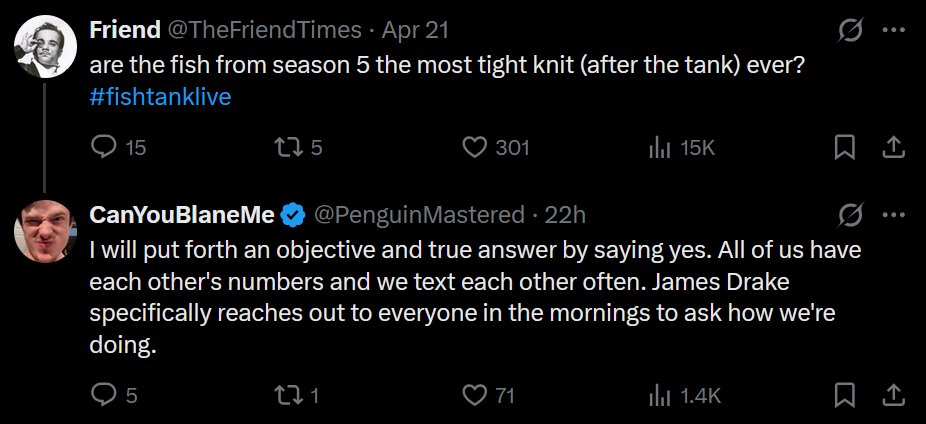Viewport: 926px width, 424px height.
Task: Open the #fishtanklive hashtag link
Action: click(161, 98)
